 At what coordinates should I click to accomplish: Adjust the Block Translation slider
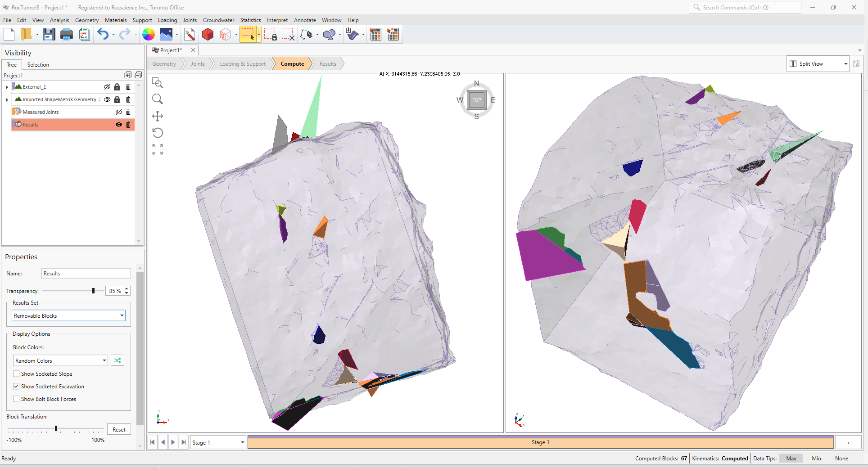[56, 428]
